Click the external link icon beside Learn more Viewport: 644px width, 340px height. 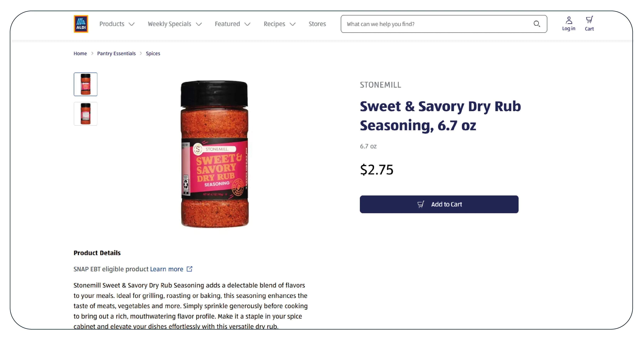pos(190,269)
